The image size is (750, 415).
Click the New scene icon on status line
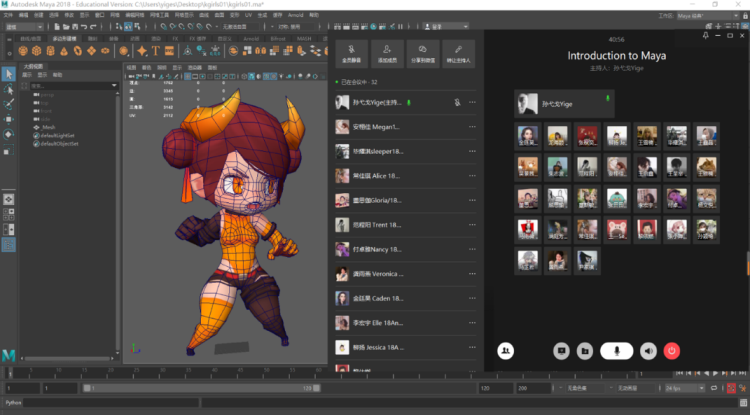[x=57, y=27]
